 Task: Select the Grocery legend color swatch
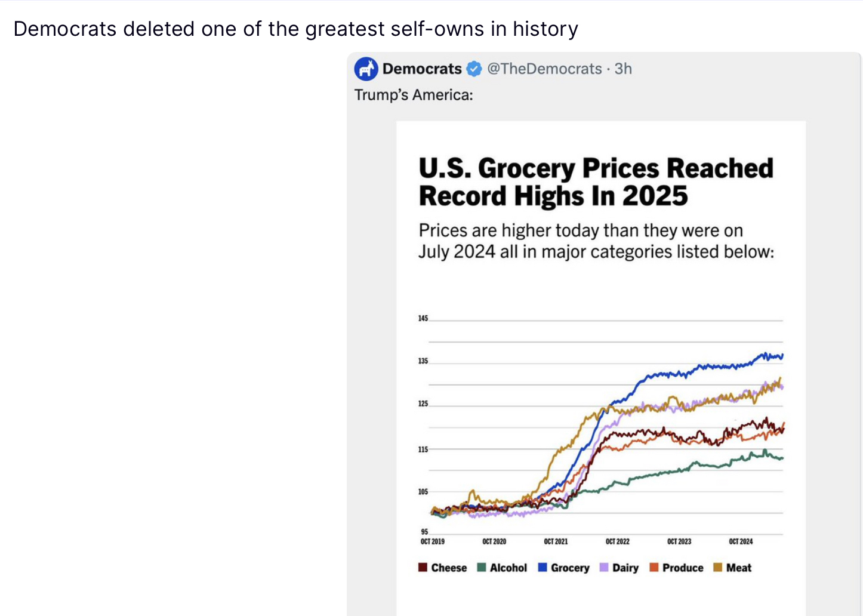[543, 568]
